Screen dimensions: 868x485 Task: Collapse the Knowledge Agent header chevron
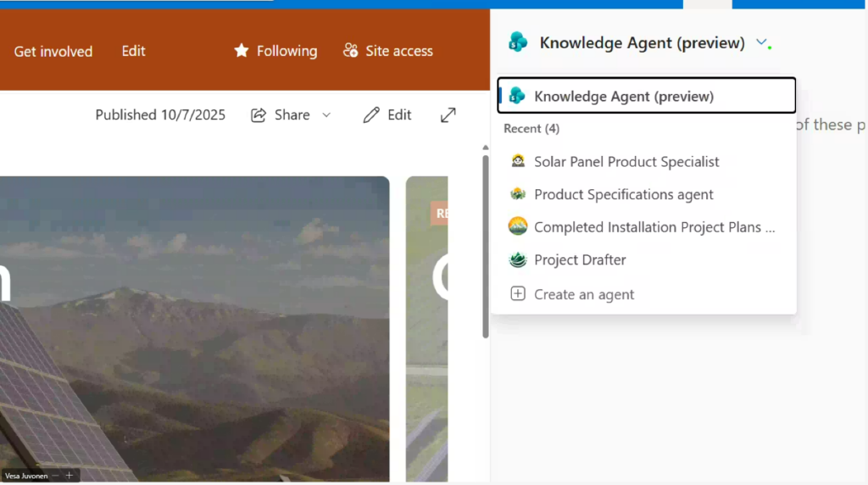point(761,42)
